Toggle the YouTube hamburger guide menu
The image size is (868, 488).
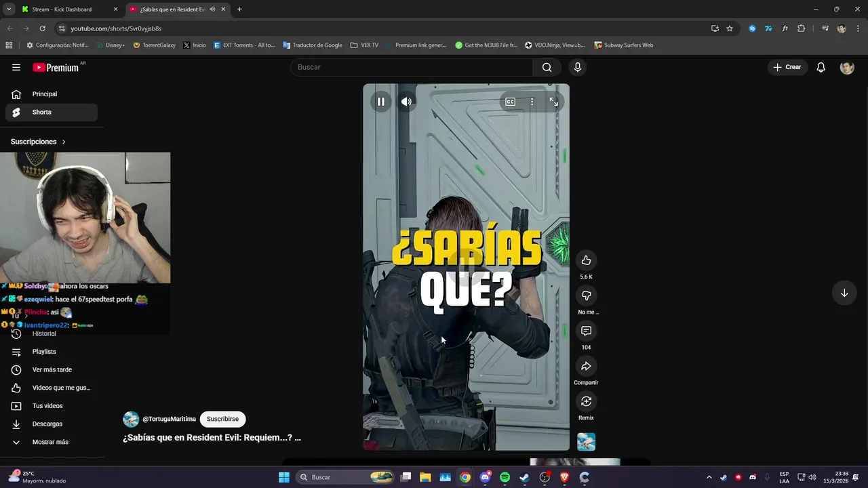(16, 67)
